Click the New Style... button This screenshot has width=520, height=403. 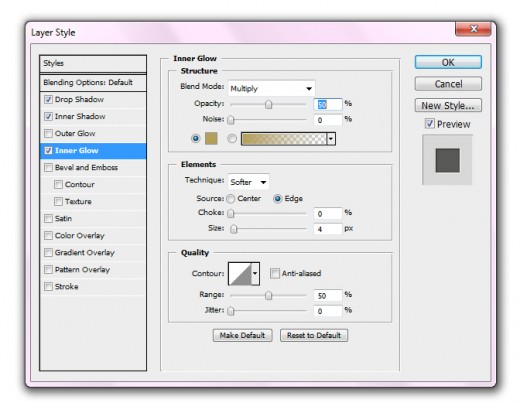[x=448, y=105]
